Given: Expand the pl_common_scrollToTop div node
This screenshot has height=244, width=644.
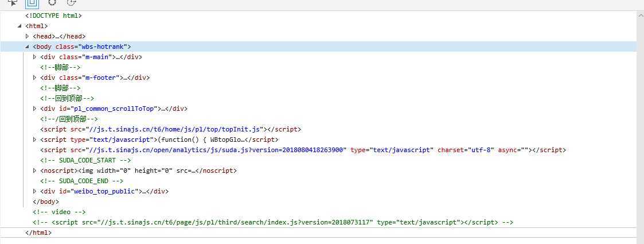Looking at the screenshot, I should (x=34, y=109).
